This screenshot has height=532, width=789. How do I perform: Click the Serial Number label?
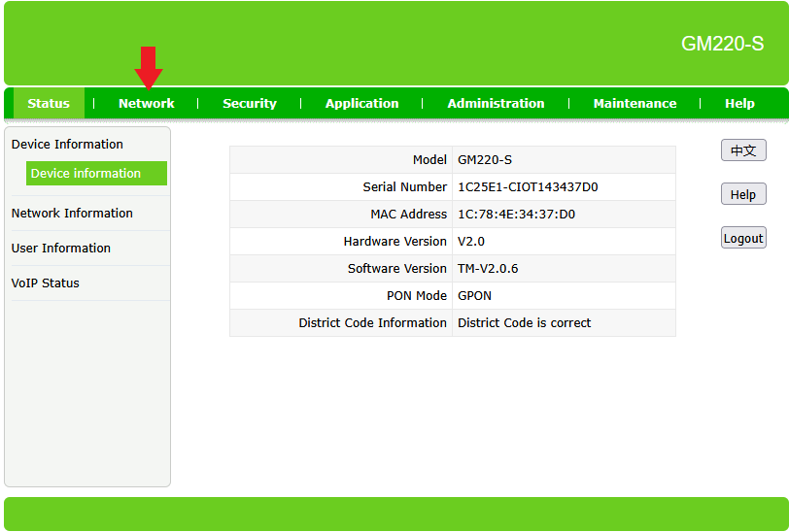(404, 187)
